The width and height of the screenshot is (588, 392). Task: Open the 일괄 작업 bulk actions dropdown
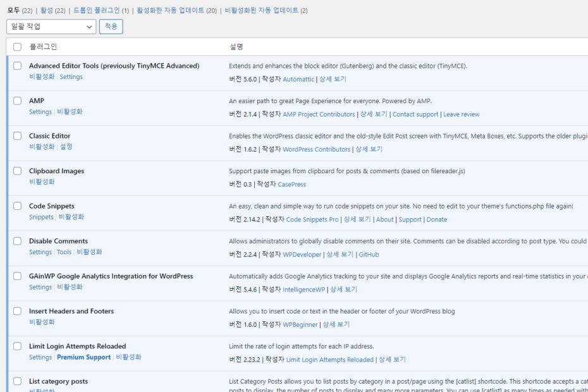click(x=51, y=27)
